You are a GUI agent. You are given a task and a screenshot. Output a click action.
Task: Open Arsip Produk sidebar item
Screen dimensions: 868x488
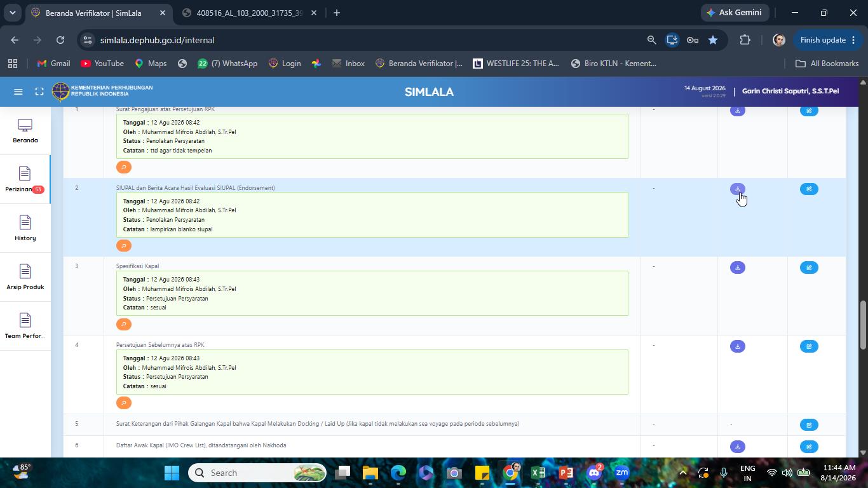click(25, 278)
